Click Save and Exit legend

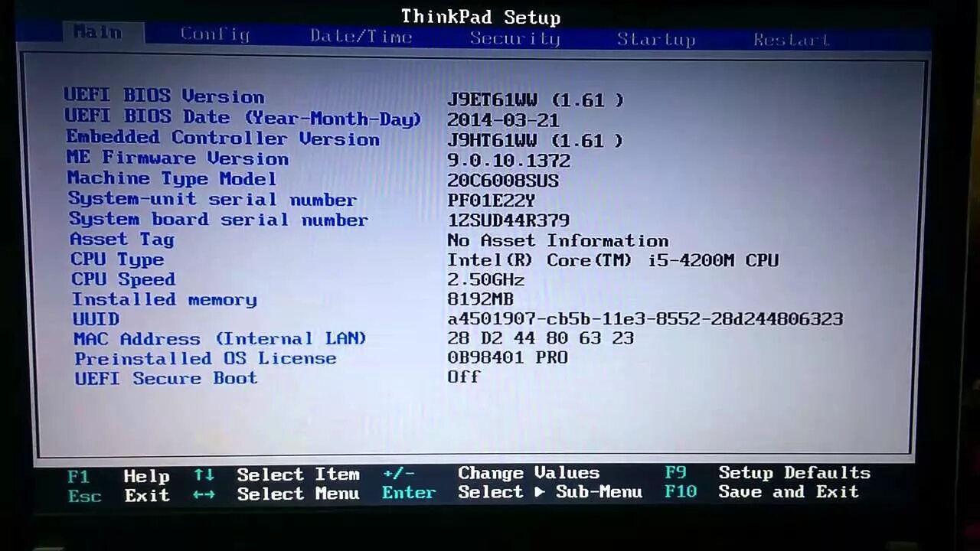pyautogui.click(x=789, y=492)
